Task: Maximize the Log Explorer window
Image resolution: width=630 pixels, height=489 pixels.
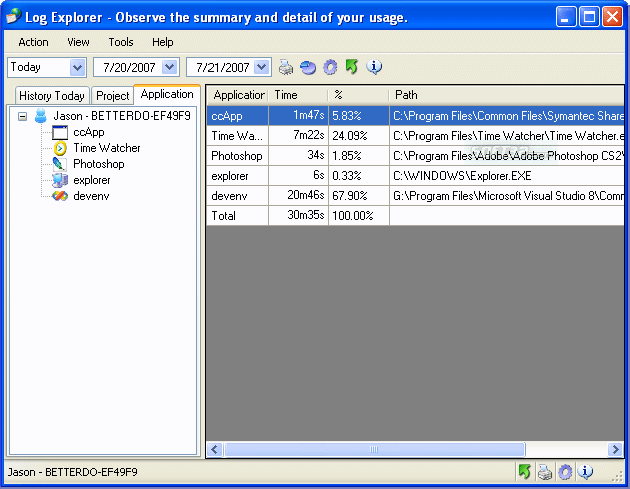Action: click(589, 17)
